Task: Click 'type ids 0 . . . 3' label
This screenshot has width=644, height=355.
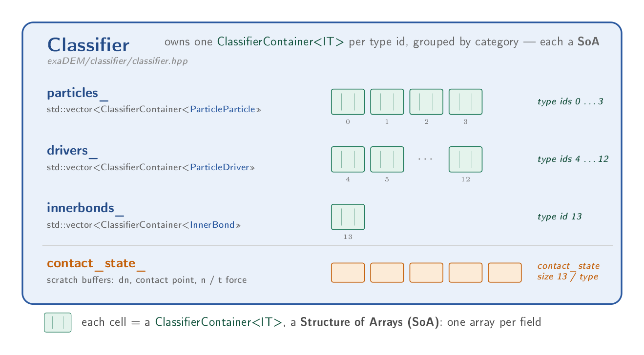Action: click(x=570, y=102)
